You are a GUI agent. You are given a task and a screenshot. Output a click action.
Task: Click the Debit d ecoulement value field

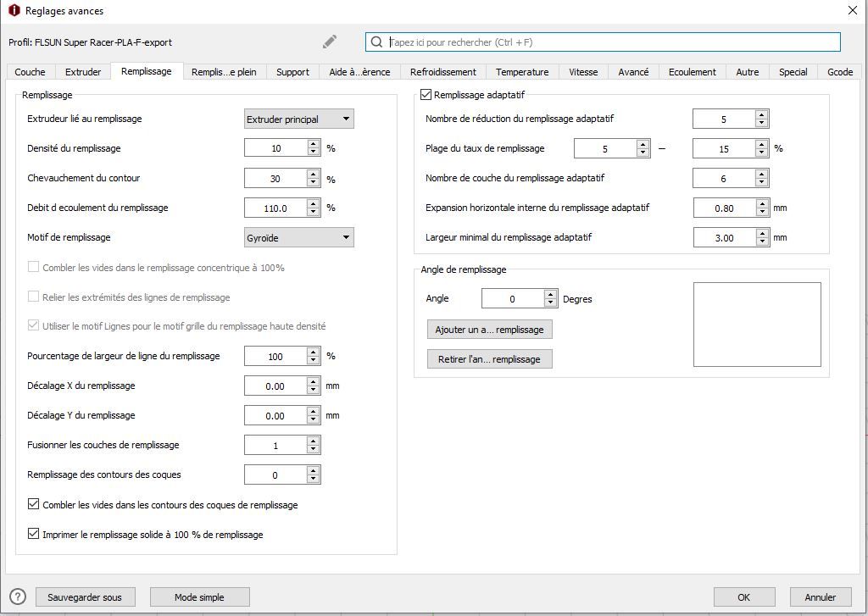(x=275, y=208)
